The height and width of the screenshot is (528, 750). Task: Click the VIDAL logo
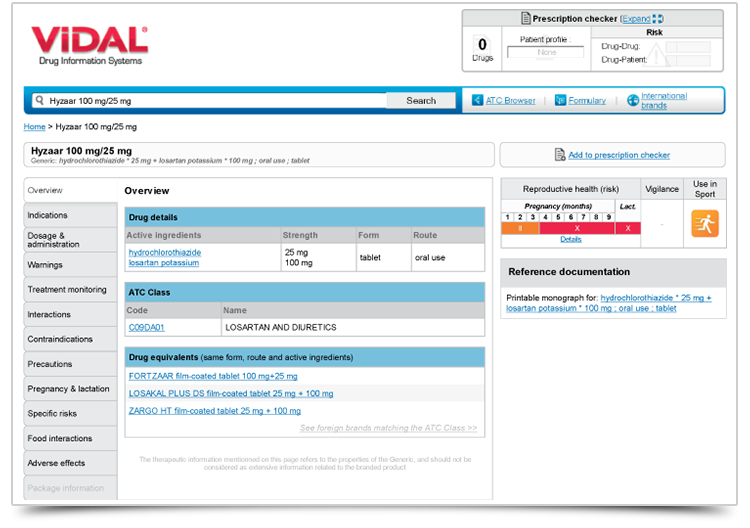pyautogui.click(x=89, y=45)
